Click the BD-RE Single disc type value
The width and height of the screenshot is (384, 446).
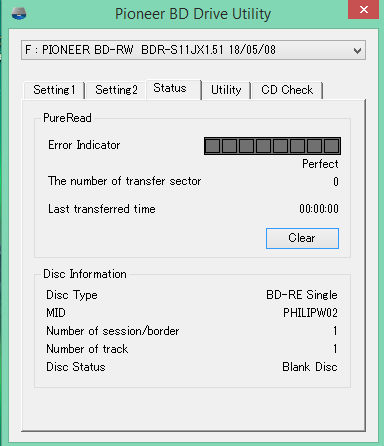[302, 295]
